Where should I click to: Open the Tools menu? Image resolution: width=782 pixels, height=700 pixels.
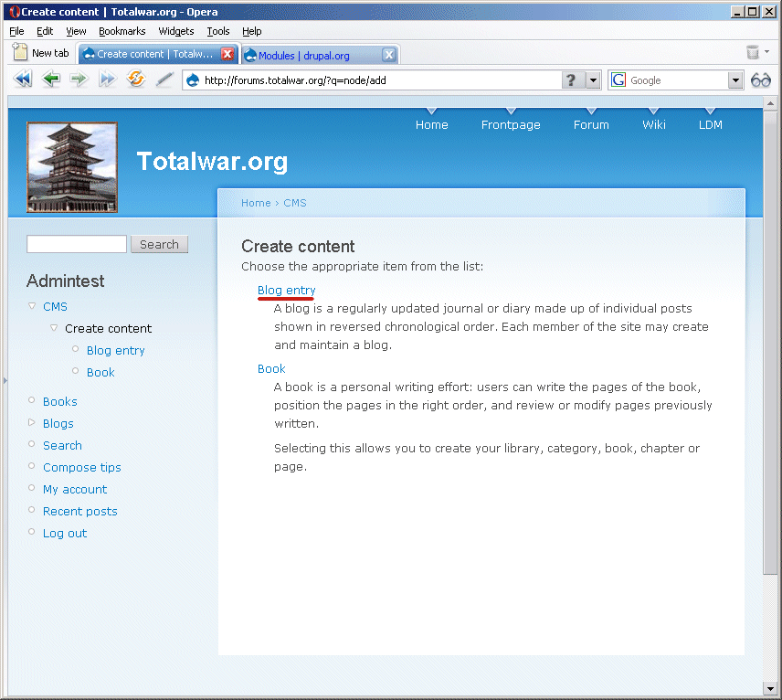pyautogui.click(x=218, y=31)
